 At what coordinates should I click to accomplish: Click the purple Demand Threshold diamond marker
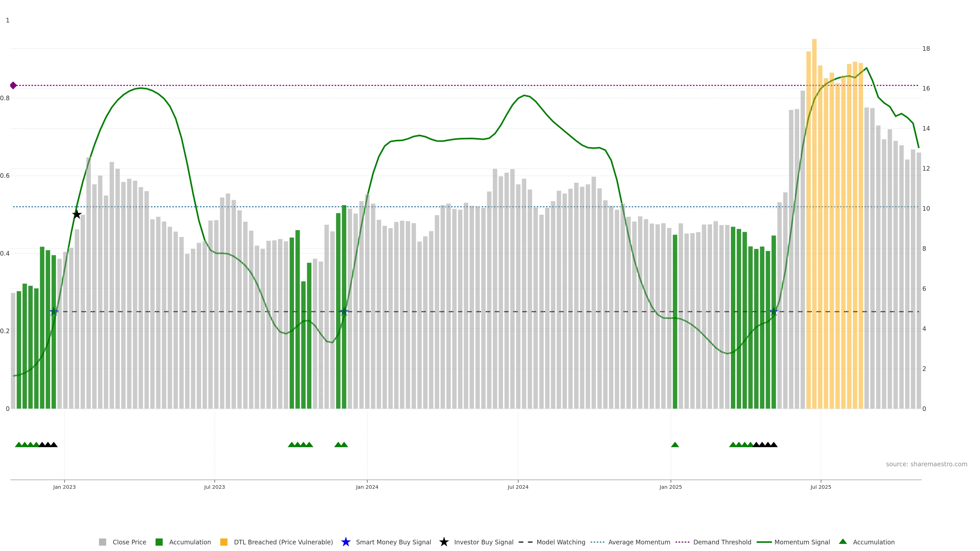[x=13, y=85]
